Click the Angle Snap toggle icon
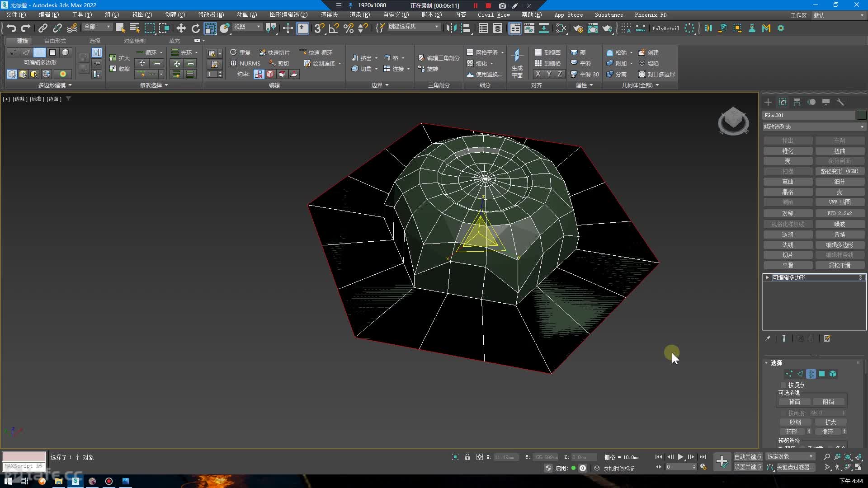The width and height of the screenshot is (868, 488). (334, 28)
